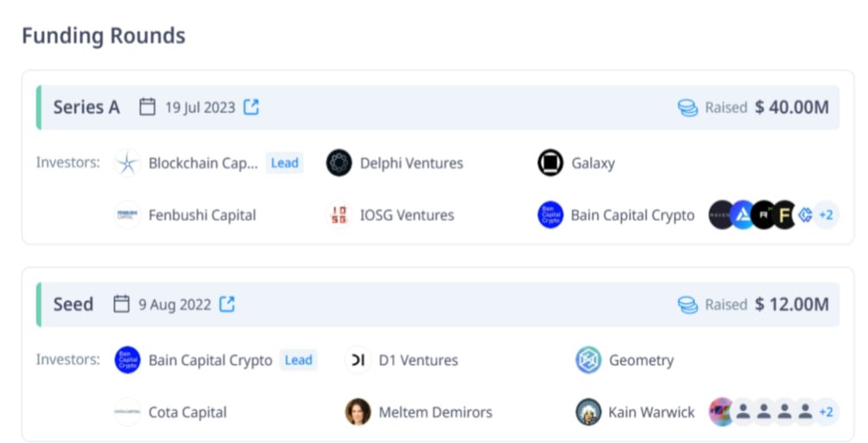Select Meltem Demirors profile photo

[358, 412]
